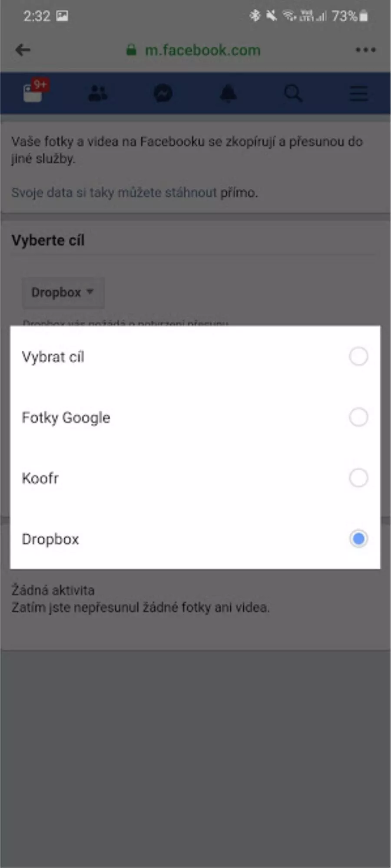This screenshot has height=868, width=391.
Task: Tap the green padlock security icon
Action: point(131,50)
